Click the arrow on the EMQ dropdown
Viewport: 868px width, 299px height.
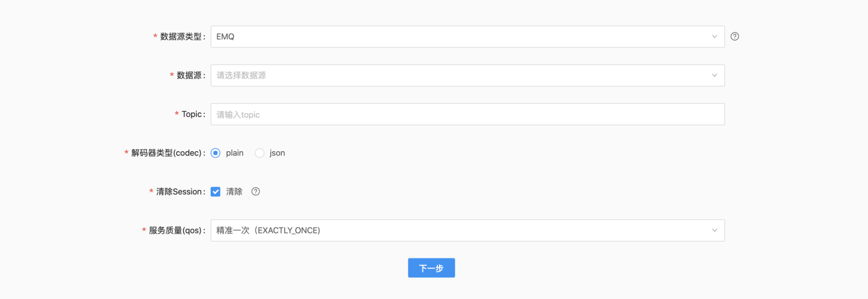715,37
